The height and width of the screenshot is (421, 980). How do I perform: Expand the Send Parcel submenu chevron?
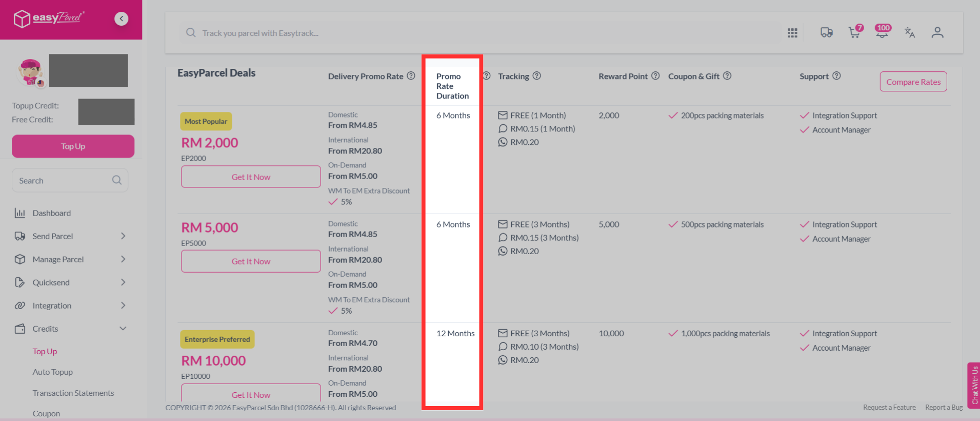(x=123, y=236)
